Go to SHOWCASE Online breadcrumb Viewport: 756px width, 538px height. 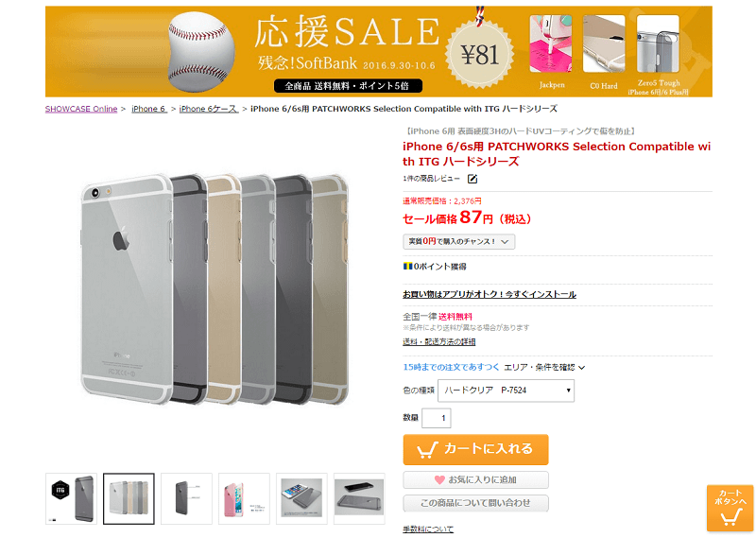coord(81,109)
